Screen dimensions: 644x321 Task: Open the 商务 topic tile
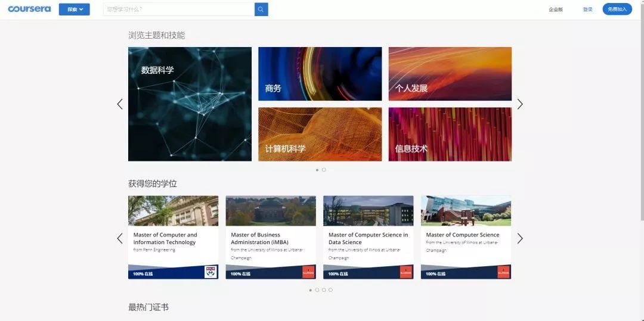[320, 74]
